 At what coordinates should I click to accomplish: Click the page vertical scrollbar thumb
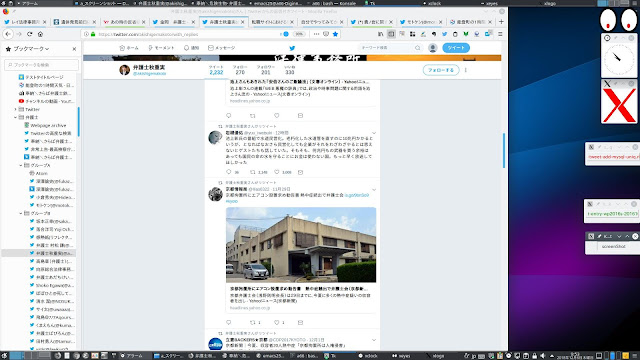[x=504, y=150]
